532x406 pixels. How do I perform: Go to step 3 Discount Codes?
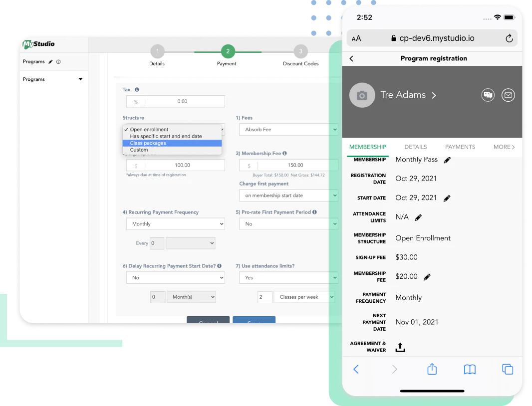[x=300, y=51]
